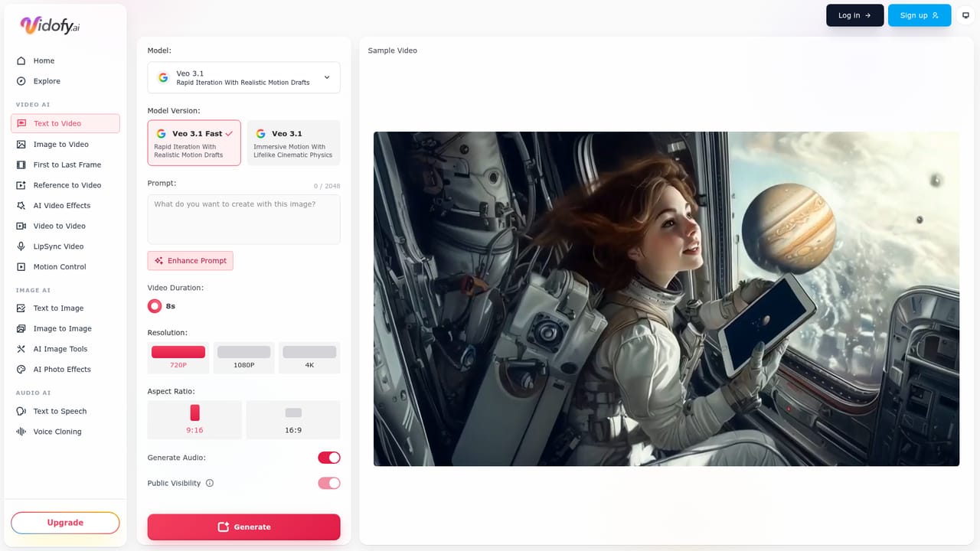
Task: Click the First to Last Frame icon
Action: click(x=21, y=165)
